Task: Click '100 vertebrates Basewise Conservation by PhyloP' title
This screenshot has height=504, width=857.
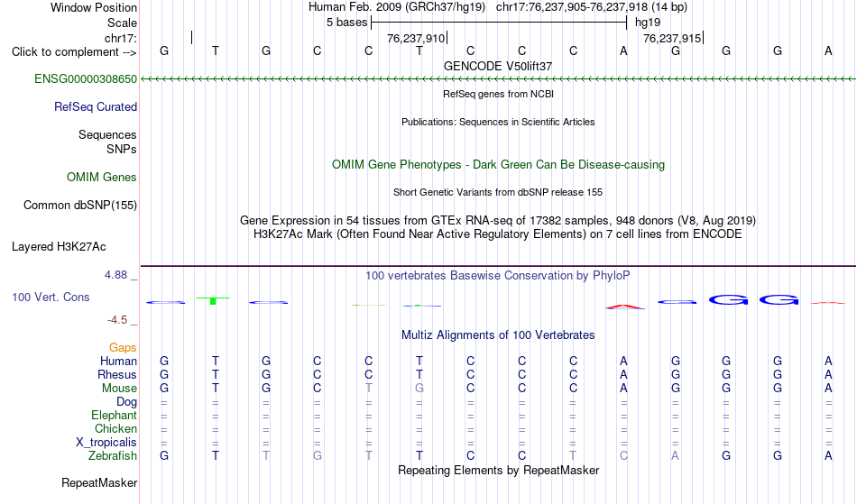Action: pos(498,276)
